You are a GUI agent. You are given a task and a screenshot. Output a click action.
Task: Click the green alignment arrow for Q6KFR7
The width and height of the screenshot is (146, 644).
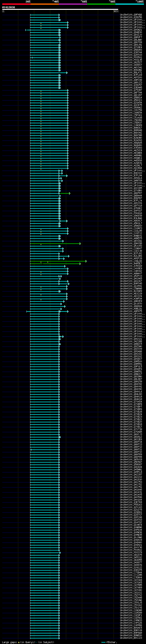pyautogui.click(x=65, y=193)
